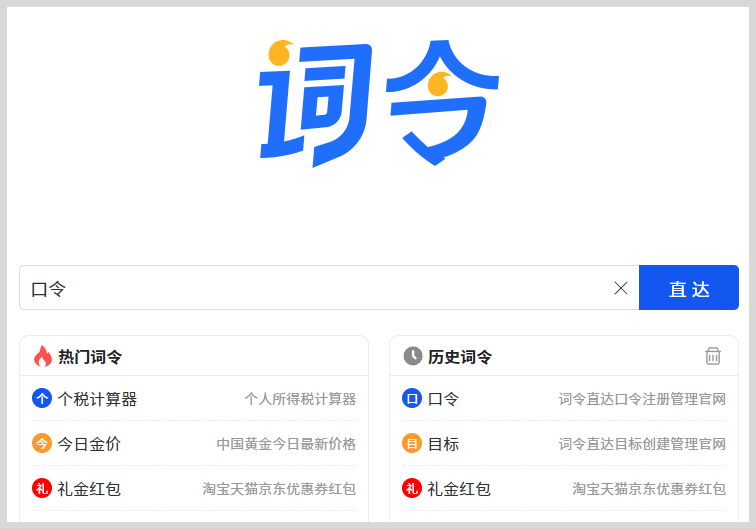
Task: Click the 词令 logo image
Action: click(x=379, y=103)
